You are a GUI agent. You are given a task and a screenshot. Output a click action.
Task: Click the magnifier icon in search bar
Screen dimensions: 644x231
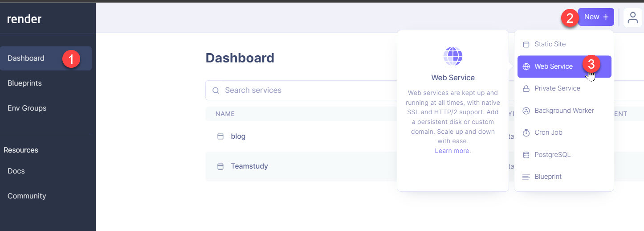pyautogui.click(x=216, y=91)
